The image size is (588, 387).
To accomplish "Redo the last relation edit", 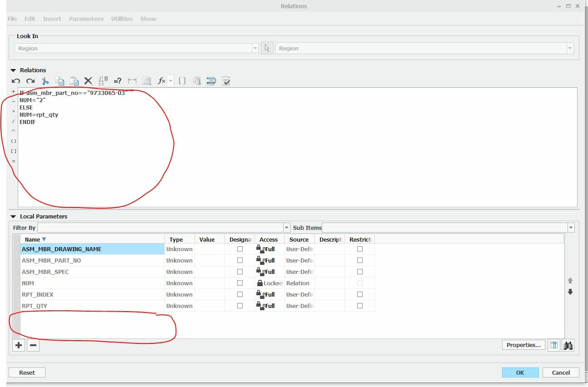I will [x=30, y=81].
